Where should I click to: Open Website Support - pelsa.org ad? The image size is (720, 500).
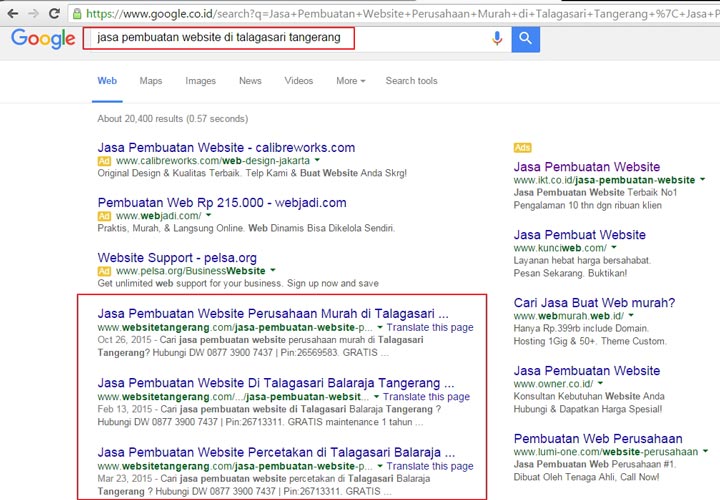click(x=177, y=258)
